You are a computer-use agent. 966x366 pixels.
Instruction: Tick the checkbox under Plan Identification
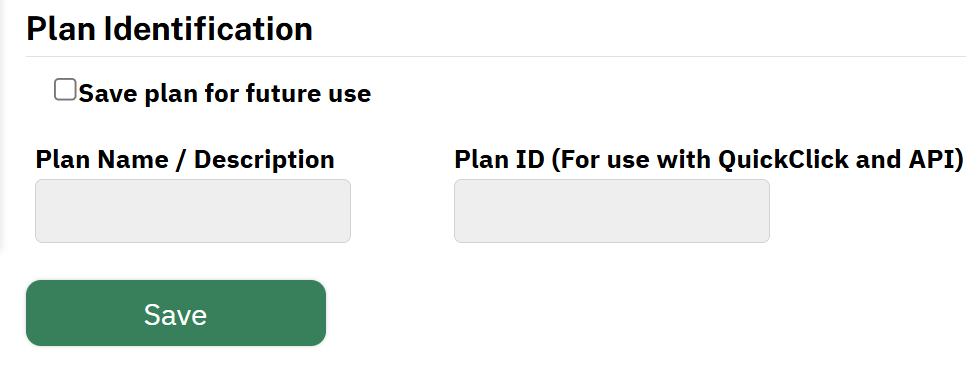(x=65, y=90)
